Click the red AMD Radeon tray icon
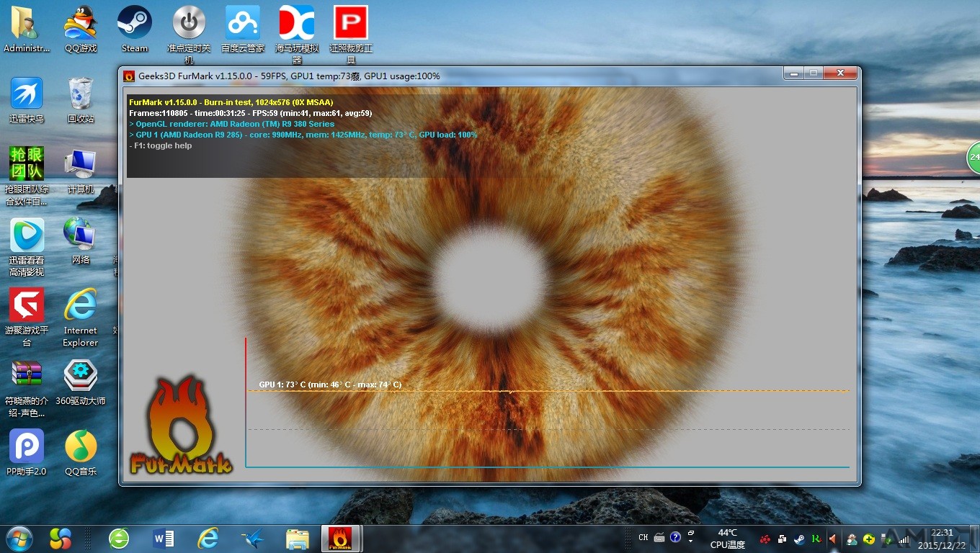 [765, 539]
